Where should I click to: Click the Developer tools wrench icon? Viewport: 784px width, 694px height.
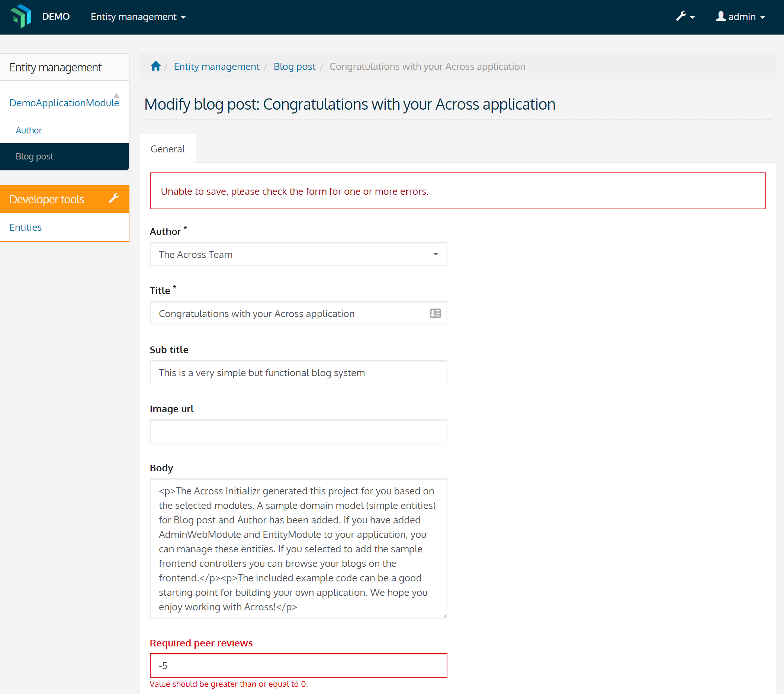coord(114,198)
